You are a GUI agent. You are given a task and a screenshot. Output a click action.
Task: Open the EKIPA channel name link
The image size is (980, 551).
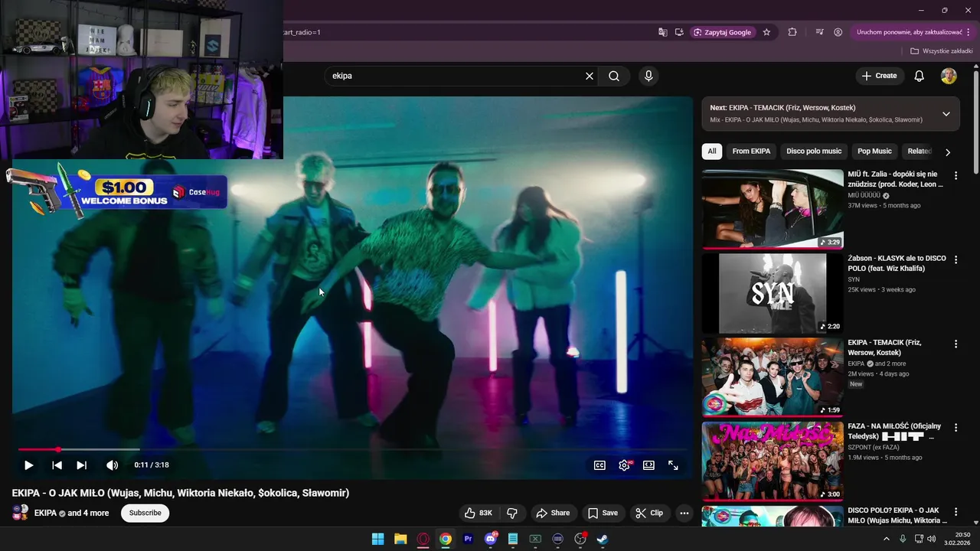pyautogui.click(x=45, y=513)
